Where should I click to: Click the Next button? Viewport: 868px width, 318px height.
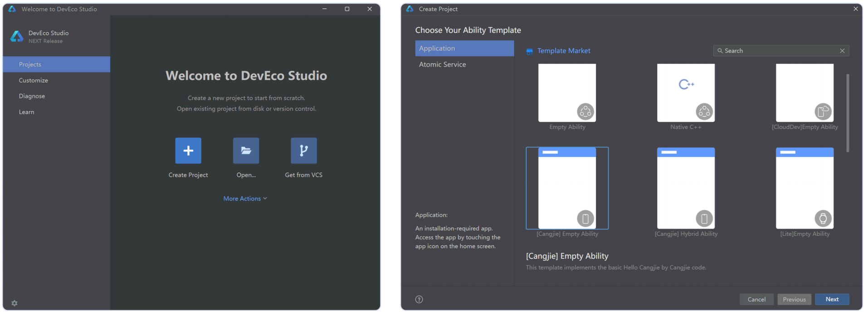coord(832,299)
